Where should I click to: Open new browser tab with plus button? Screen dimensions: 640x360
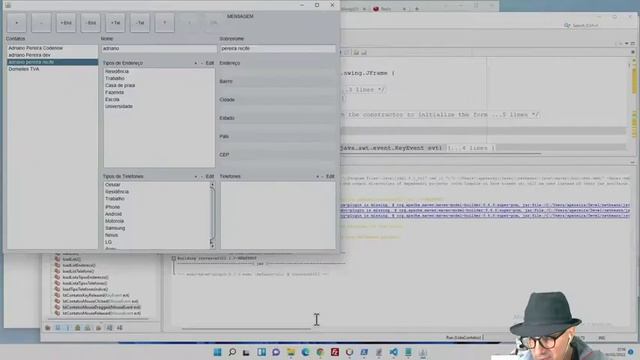point(417,9)
